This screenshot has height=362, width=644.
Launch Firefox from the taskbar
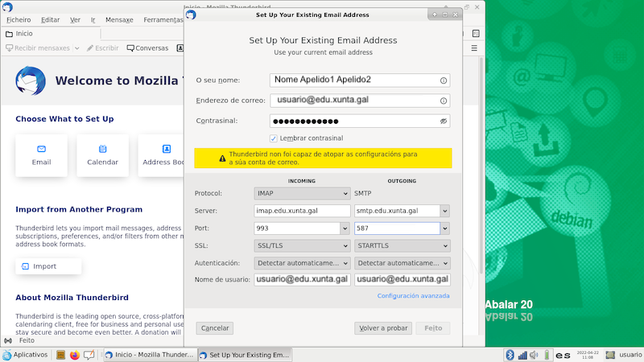75,355
